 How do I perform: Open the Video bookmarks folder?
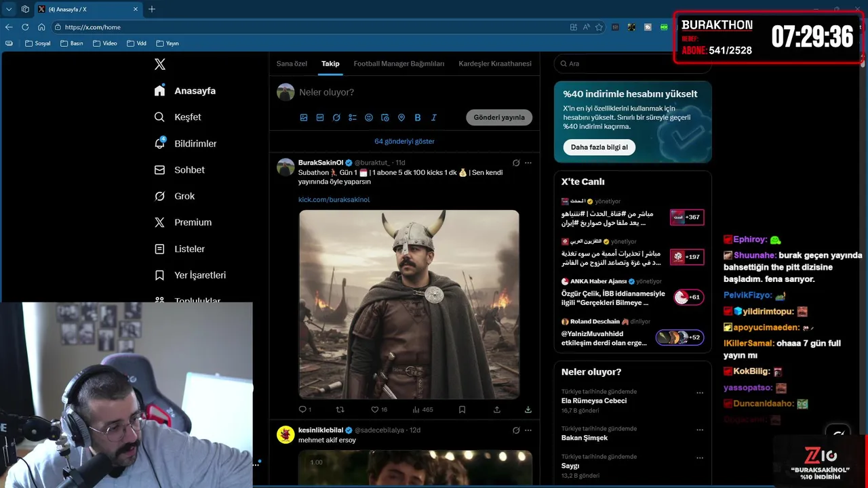click(105, 43)
